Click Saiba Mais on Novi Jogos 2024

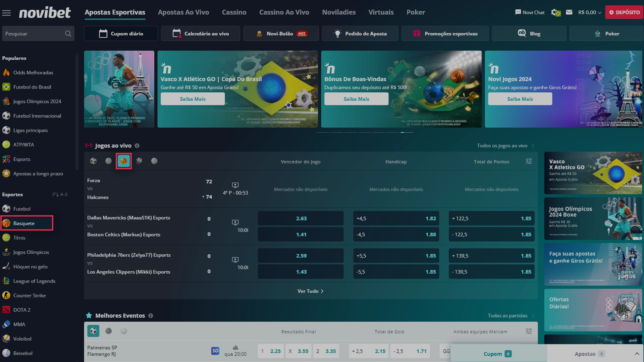pos(520,99)
